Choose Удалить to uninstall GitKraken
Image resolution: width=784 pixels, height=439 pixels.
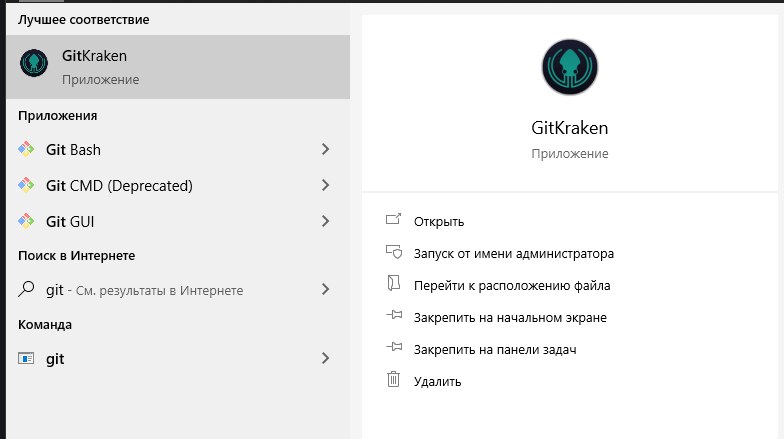click(438, 382)
